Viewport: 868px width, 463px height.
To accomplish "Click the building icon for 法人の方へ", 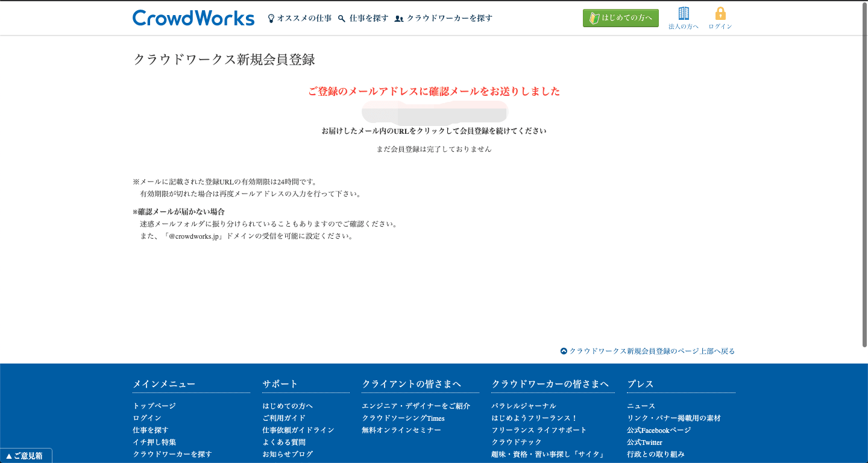I will coord(684,13).
